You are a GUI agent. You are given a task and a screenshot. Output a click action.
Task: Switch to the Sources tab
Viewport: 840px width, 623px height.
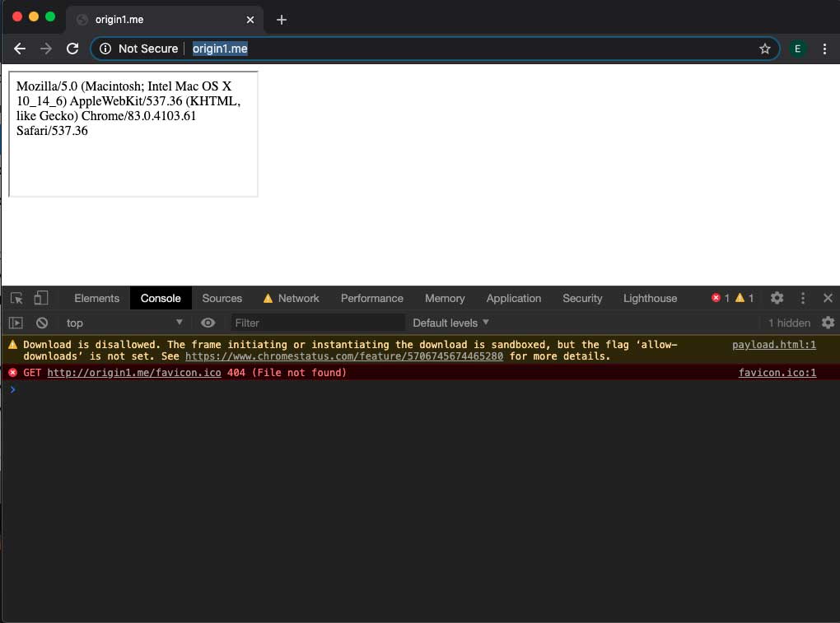222,298
